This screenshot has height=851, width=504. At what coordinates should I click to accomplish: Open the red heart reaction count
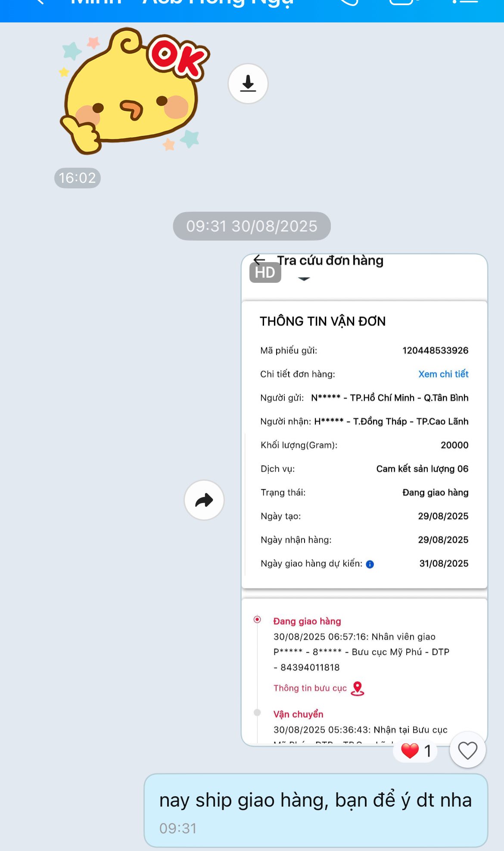tap(416, 751)
